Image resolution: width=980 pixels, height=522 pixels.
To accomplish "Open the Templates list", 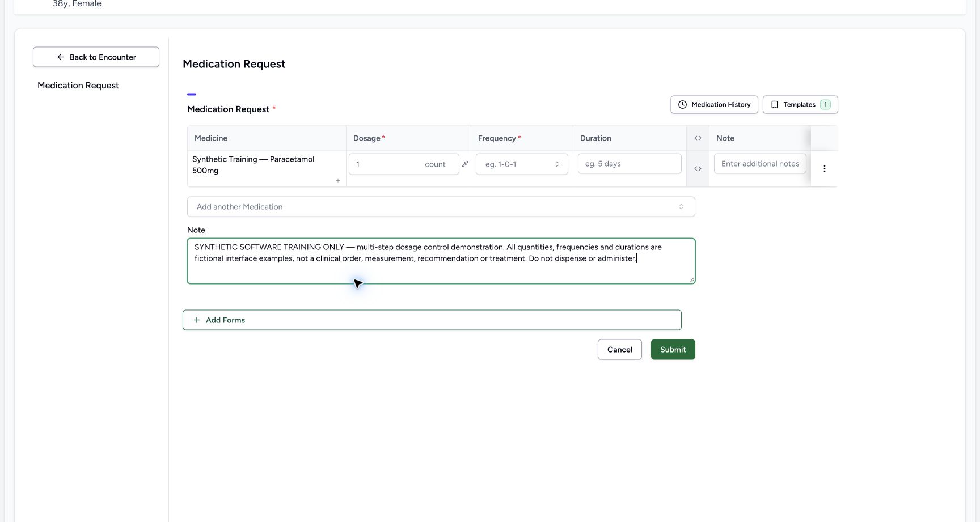I will point(800,104).
